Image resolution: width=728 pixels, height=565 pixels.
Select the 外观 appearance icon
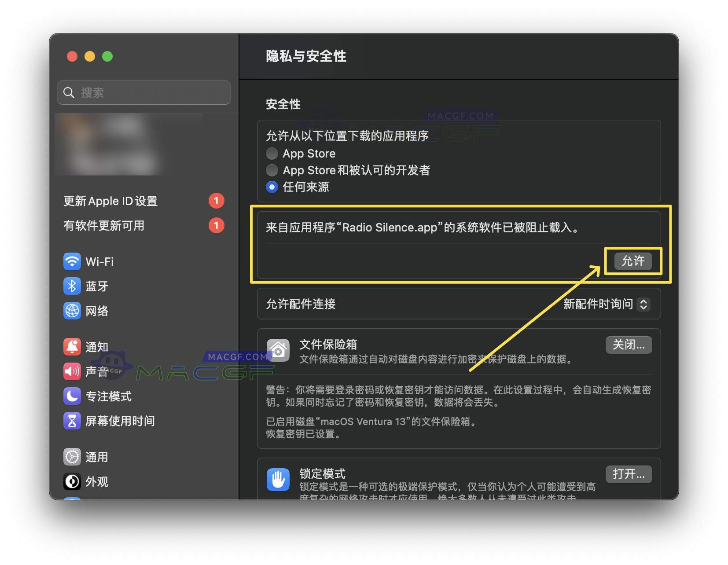click(x=72, y=482)
